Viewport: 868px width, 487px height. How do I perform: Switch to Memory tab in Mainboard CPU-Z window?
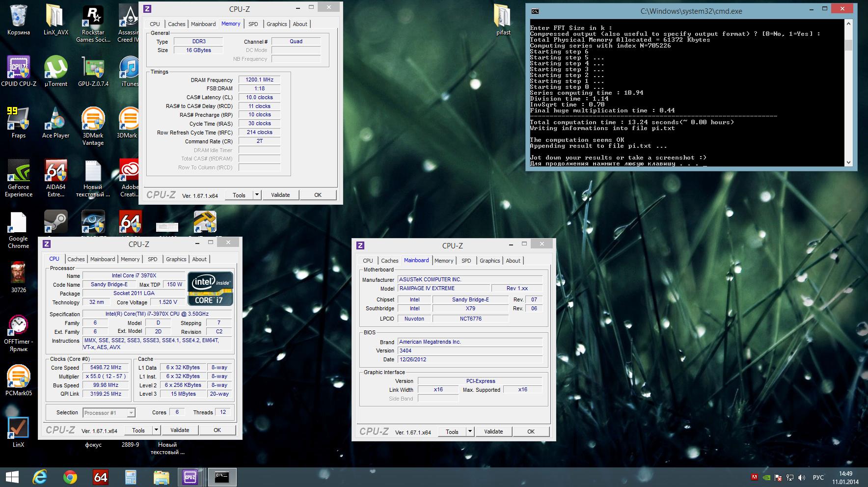[444, 261]
